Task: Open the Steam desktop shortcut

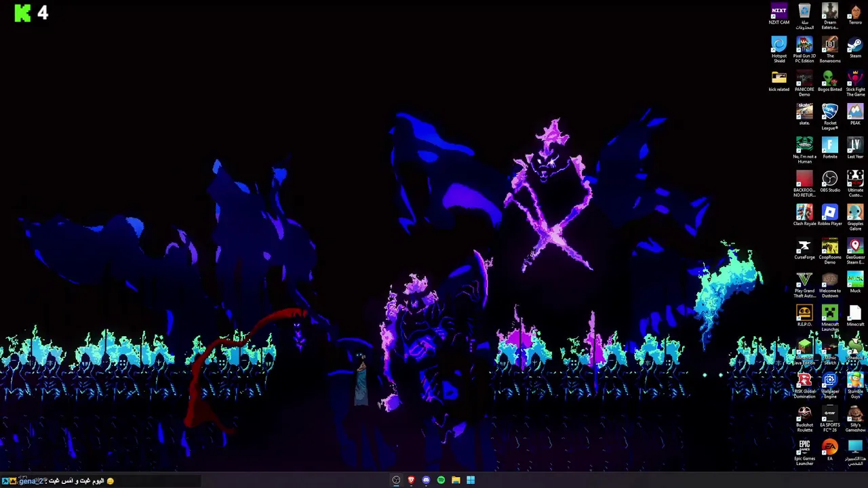Action: pos(855,48)
